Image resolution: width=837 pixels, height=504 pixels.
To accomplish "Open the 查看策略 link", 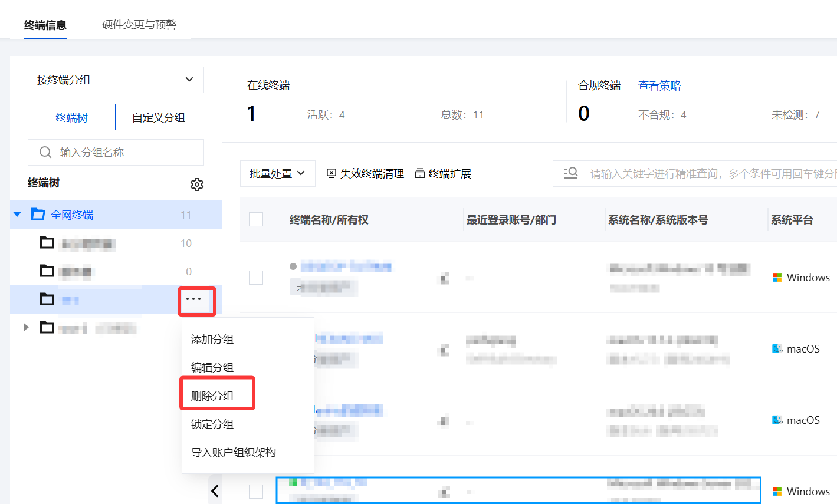I will click(659, 85).
